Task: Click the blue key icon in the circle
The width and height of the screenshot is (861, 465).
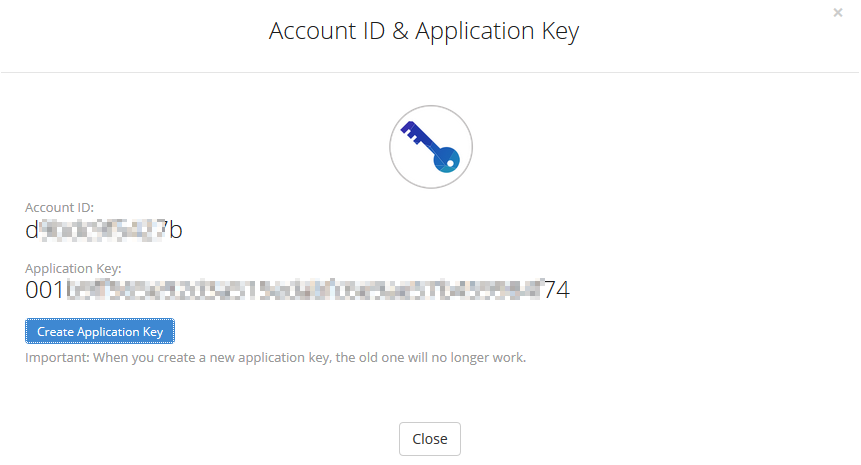Action: point(430,147)
